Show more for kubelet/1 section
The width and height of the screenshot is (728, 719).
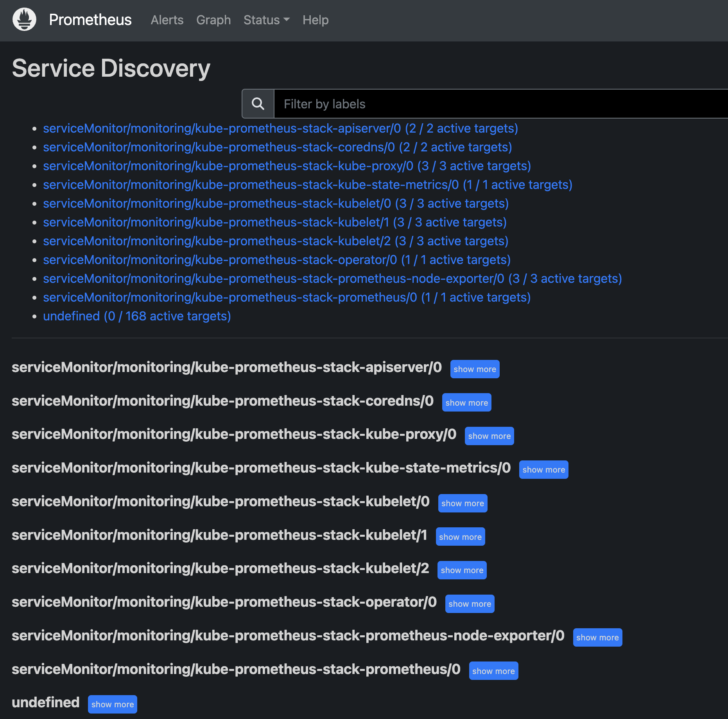pos(460,537)
